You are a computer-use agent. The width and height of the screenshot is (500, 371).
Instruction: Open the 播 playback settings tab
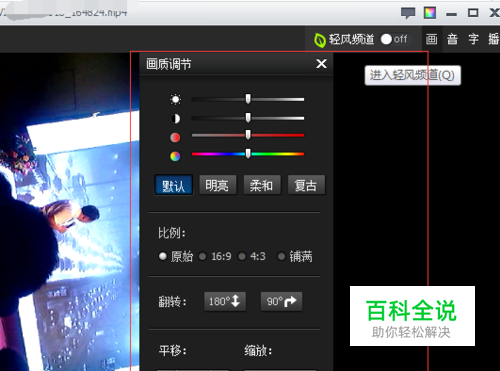point(494,39)
